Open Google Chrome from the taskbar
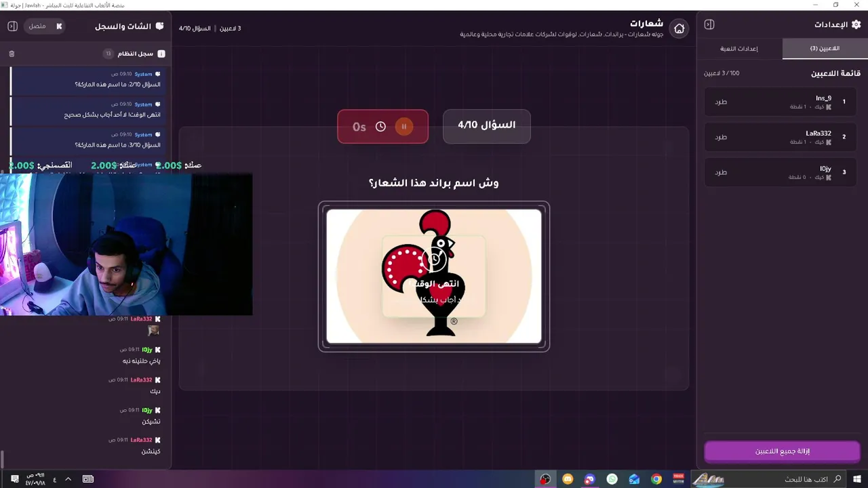The height and width of the screenshot is (488, 868). 656,479
